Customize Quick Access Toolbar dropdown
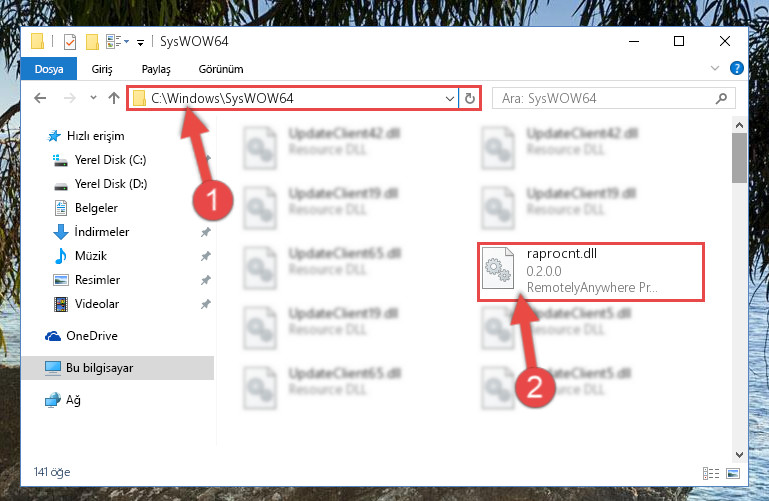Viewport: 769px width, 501px height. coord(140,43)
